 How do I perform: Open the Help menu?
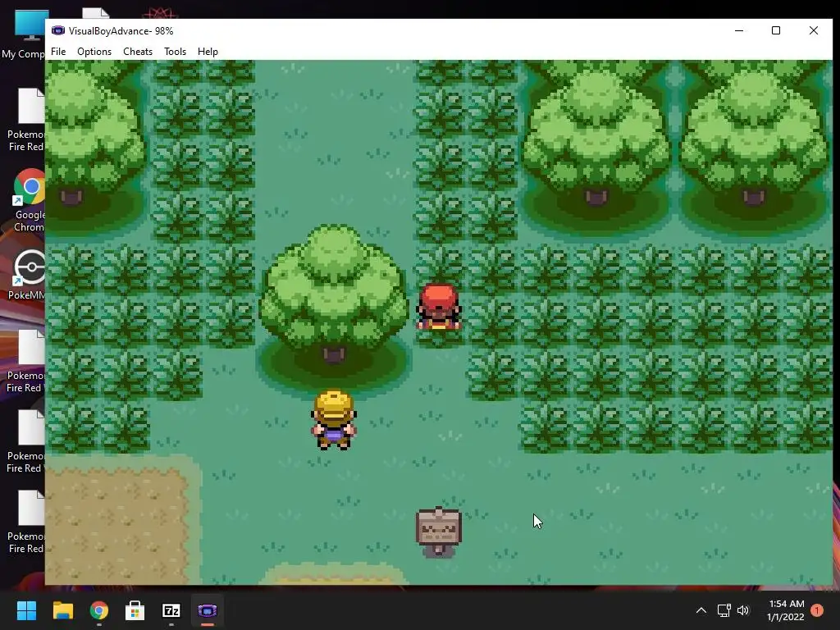tap(208, 52)
